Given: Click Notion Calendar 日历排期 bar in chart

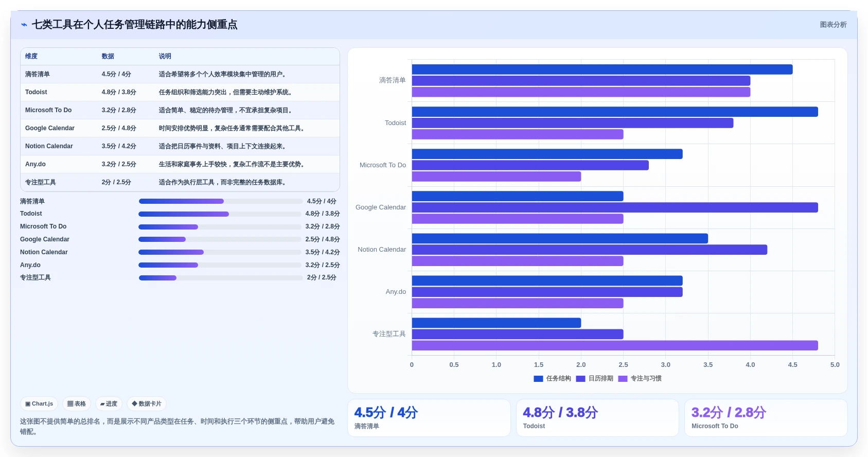Looking at the screenshot, I should pyautogui.click(x=590, y=250).
